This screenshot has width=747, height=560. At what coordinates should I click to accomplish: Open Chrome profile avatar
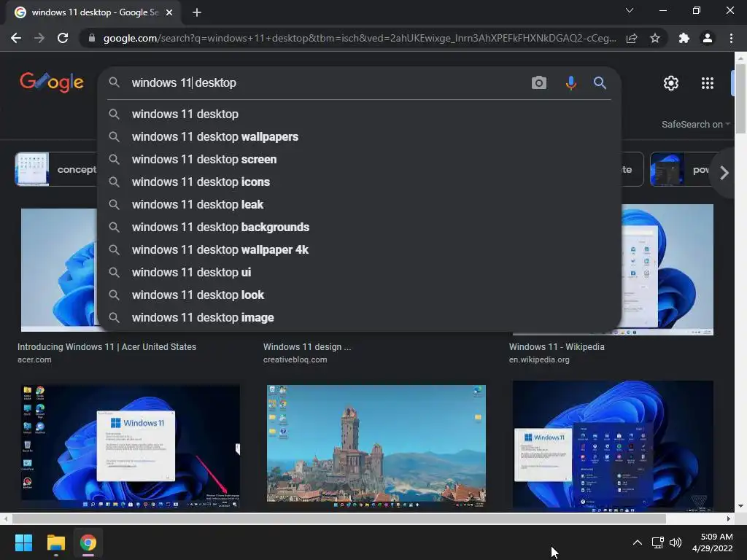tap(708, 38)
